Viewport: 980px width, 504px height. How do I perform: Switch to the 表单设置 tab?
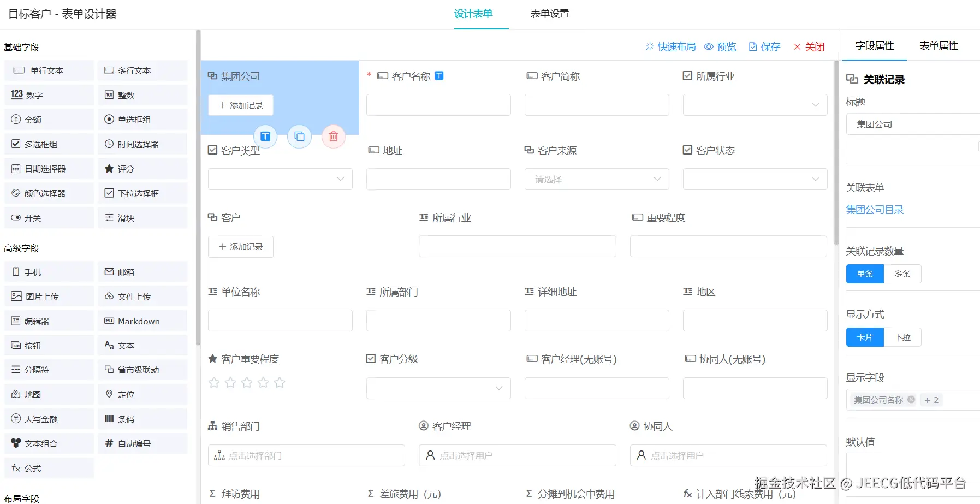click(x=550, y=14)
